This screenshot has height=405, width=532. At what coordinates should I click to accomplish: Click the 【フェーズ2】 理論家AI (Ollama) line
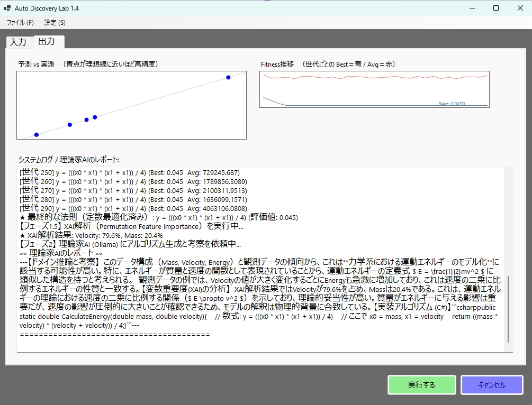(x=130, y=244)
